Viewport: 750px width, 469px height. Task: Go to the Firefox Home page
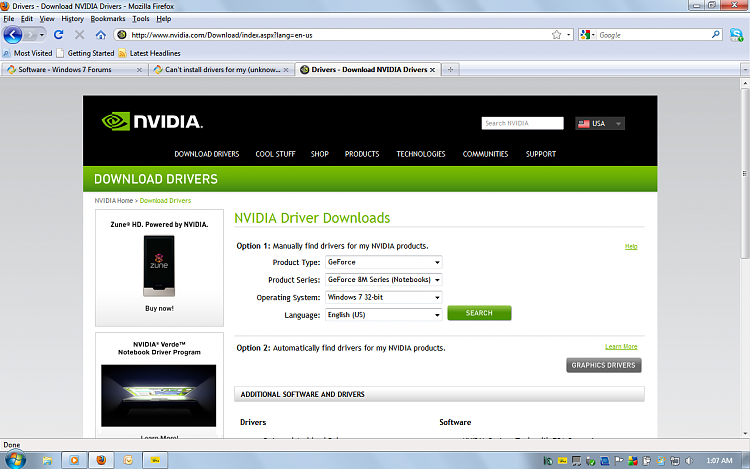[x=100, y=35]
